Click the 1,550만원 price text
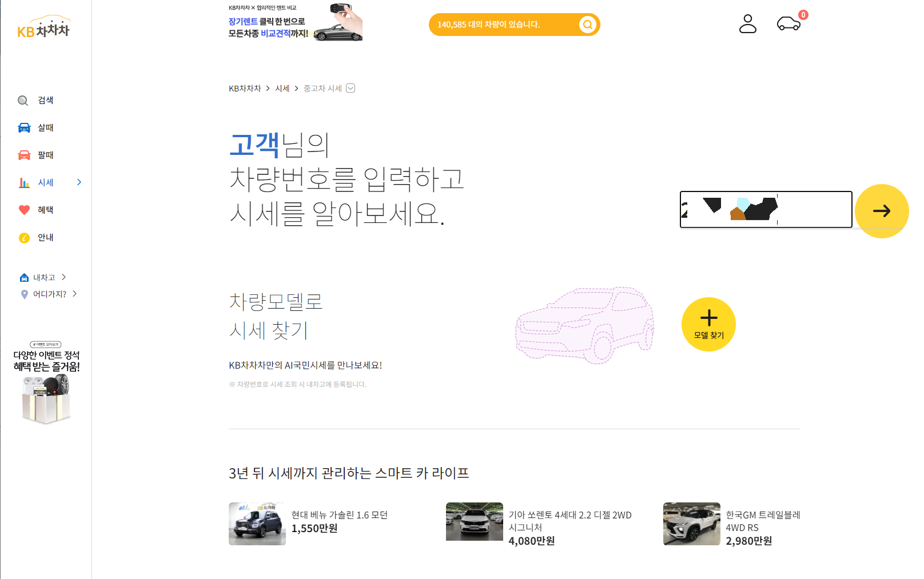This screenshot has height=579, width=924. pyautogui.click(x=314, y=529)
